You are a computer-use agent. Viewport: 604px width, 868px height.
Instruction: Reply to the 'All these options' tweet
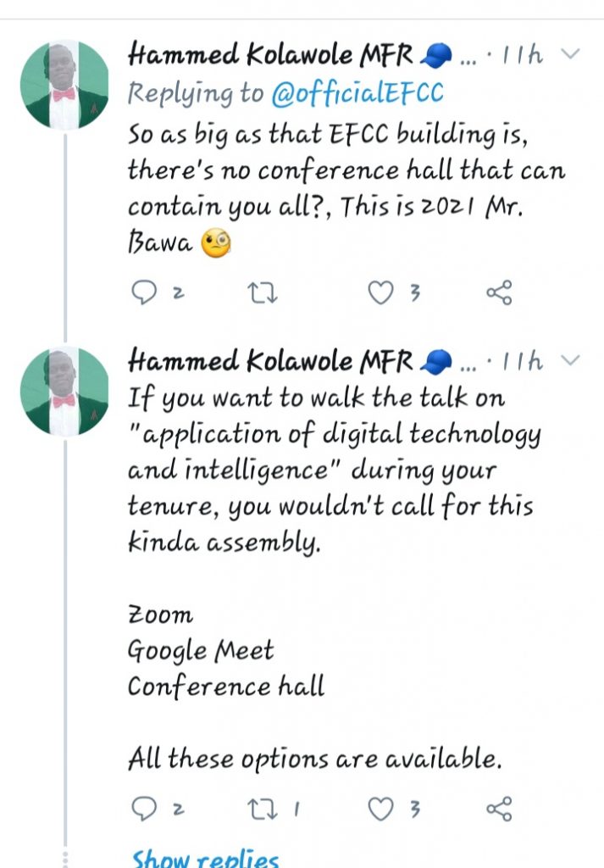[147, 810]
